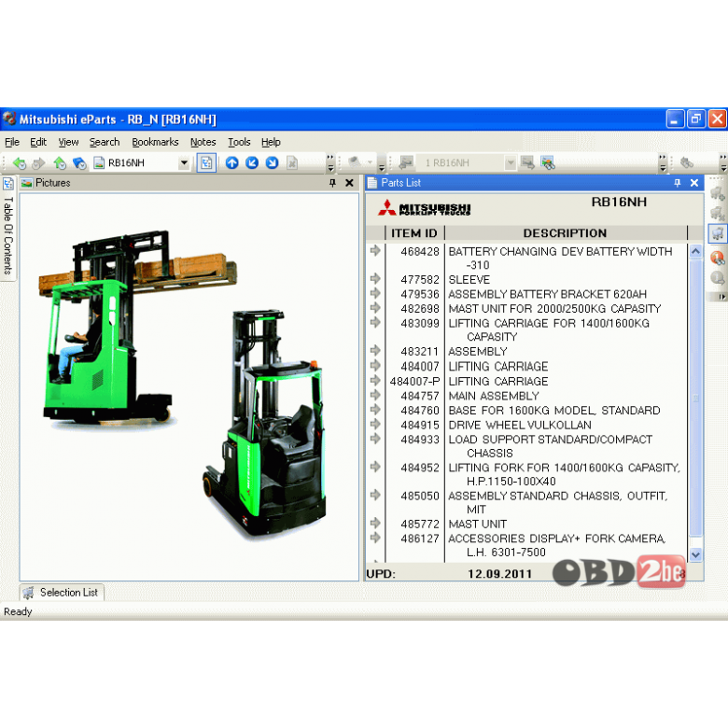Click the greyed find binoculars icon
The image size is (728, 728).
(x=687, y=162)
